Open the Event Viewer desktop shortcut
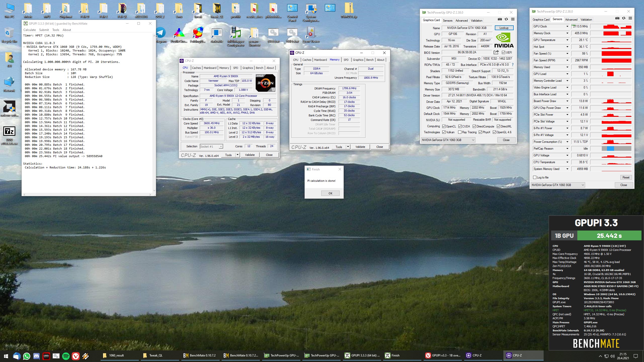Screen dimensions: 644x362 tap(311, 35)
